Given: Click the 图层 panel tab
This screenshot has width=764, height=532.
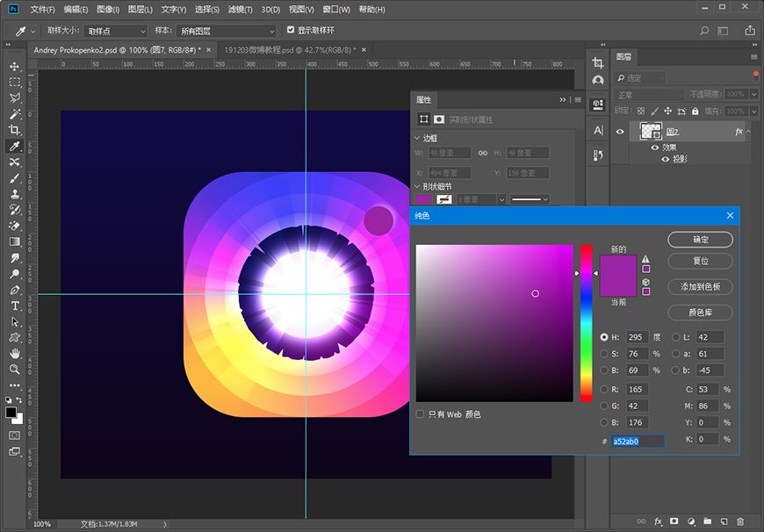Looking at the screenshot, I should (x=623, y=57).
